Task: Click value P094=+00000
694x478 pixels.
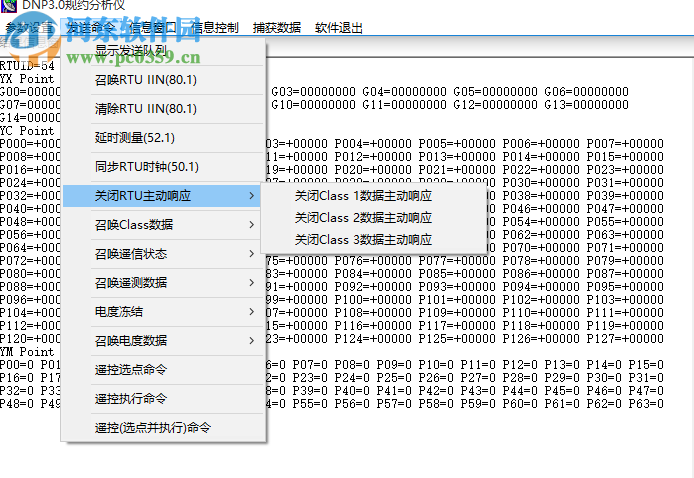Action: coord(541,287)
